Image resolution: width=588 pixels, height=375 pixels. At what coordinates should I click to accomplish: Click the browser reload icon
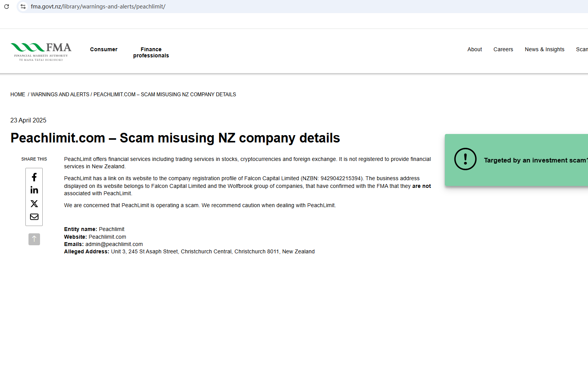(x=7, y=7)
